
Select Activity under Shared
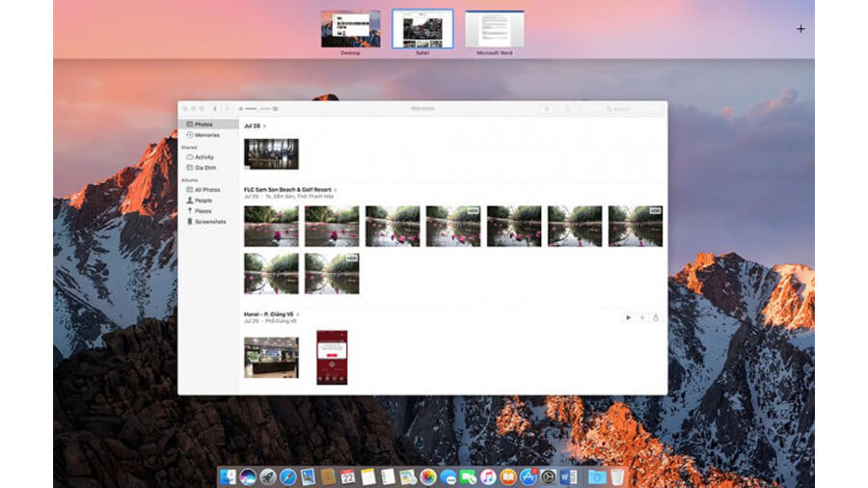click(203, 157)
